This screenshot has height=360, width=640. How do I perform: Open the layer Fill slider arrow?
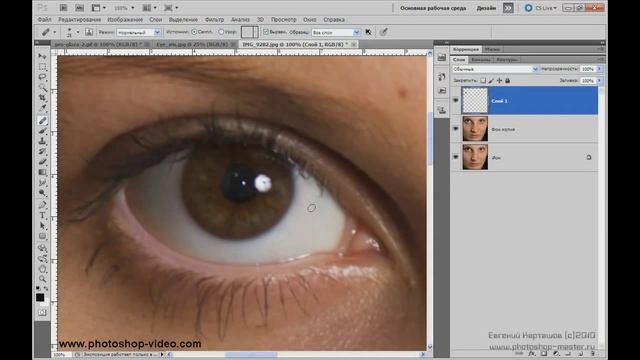(599, 81)
